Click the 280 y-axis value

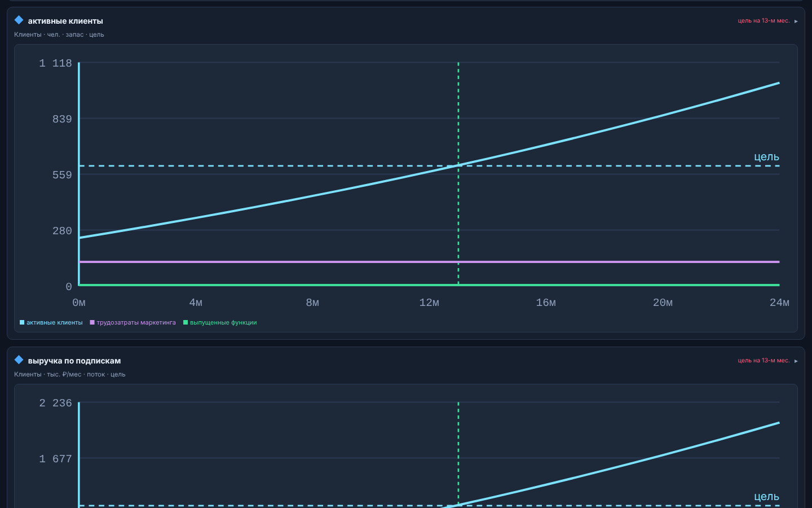[x=62, y=231]
